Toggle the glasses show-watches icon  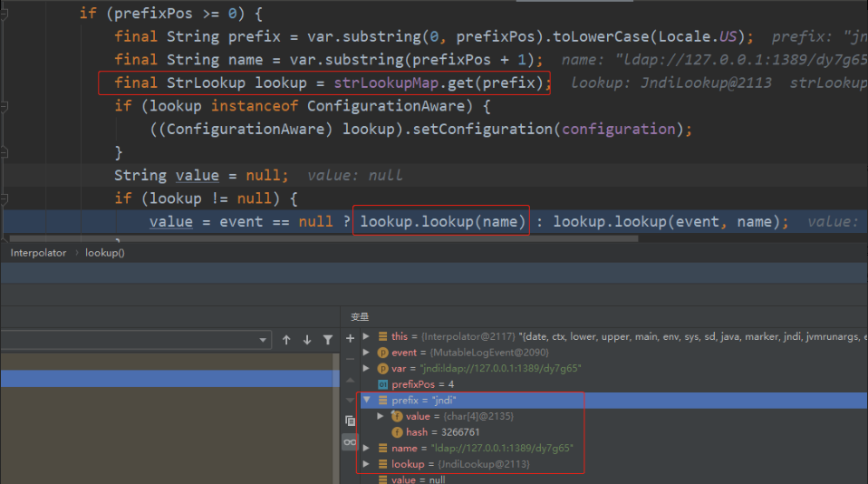point(350,442)
